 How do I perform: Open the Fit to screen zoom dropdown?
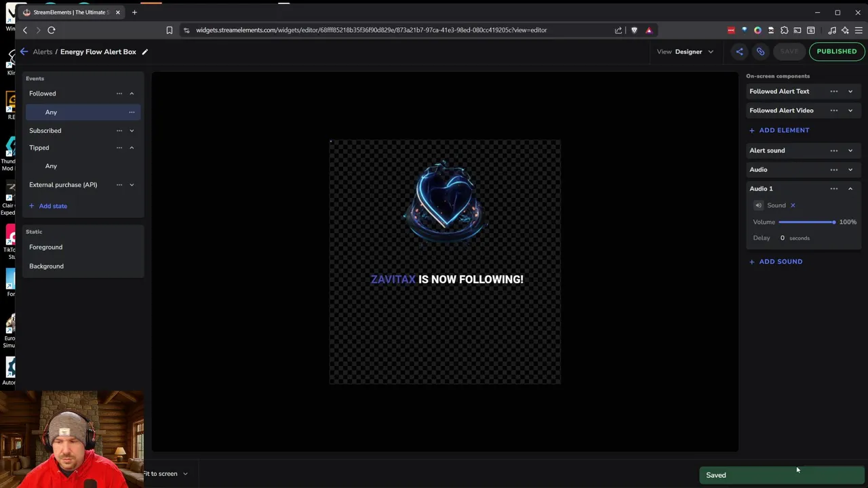165,474
